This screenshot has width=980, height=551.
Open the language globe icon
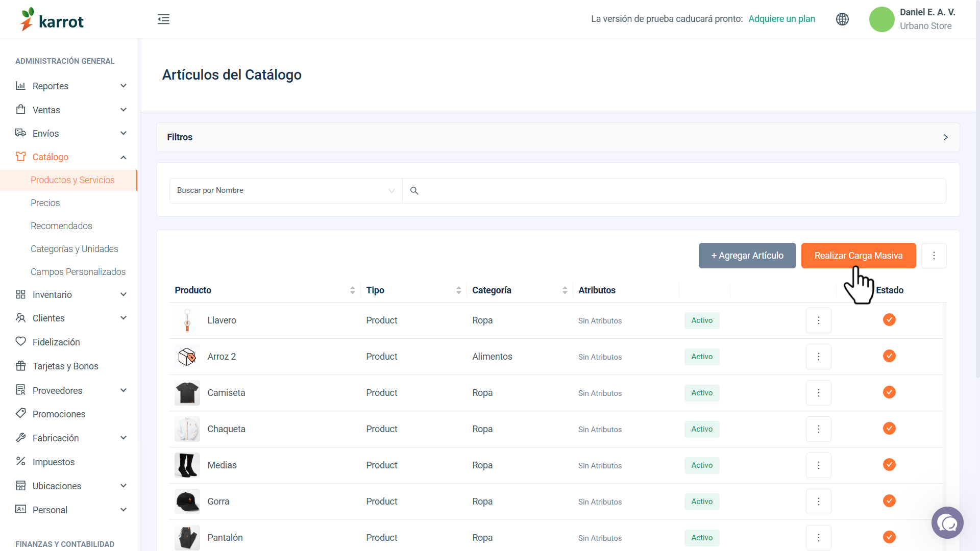point(842,19)
